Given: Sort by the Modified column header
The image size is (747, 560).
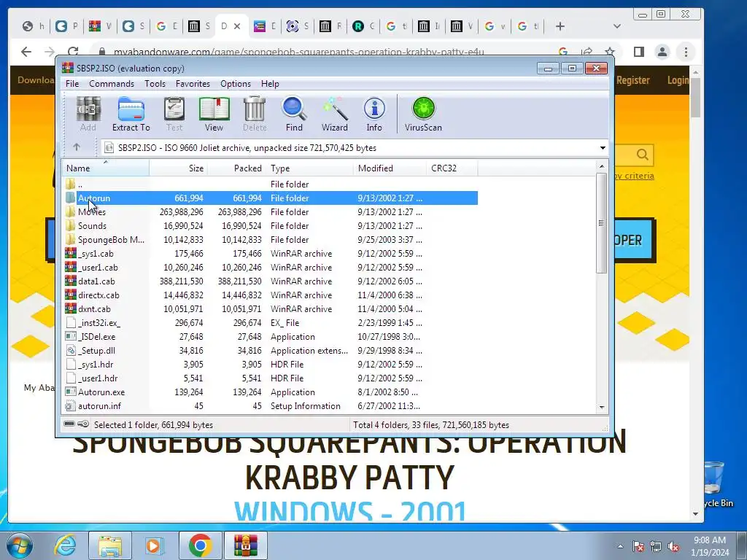Looking at the screenshot, I should (390, 168).
